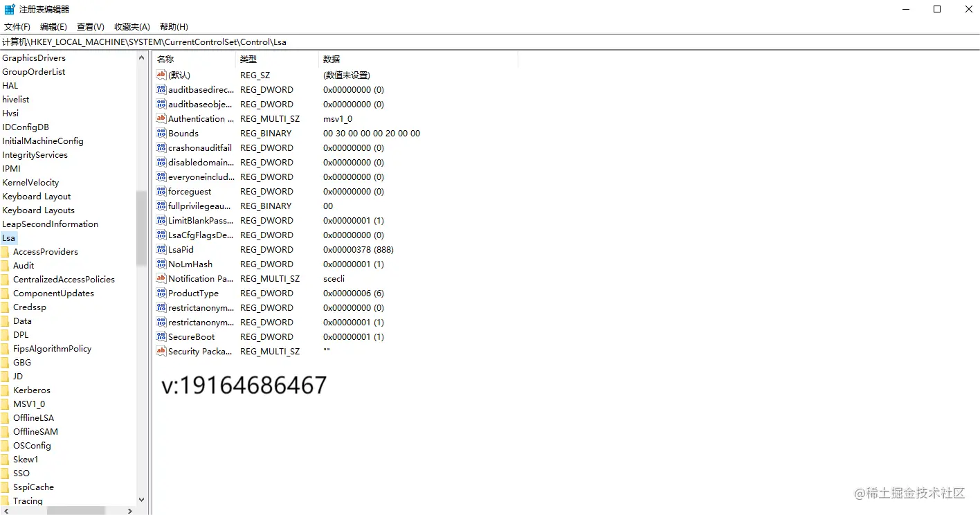Open the 查看(V) menu
The image size is (980, 515).
90,27
